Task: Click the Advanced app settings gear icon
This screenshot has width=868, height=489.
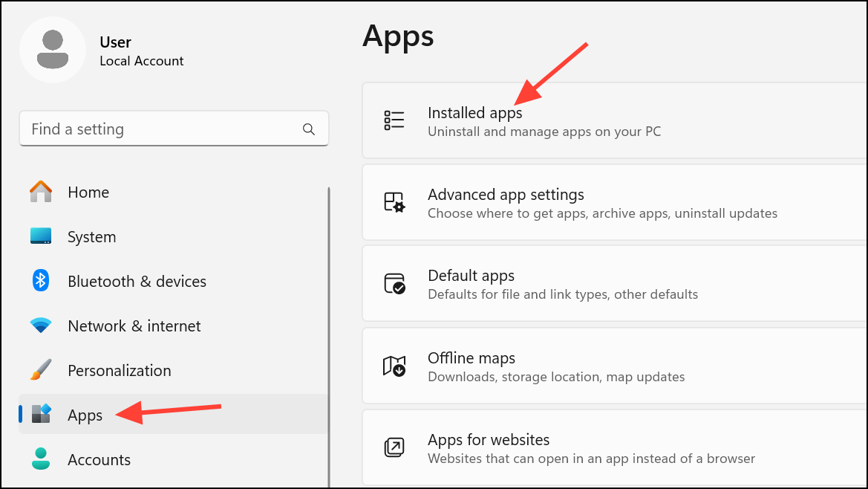Action: pyautogui.click(x=394, y=202)
